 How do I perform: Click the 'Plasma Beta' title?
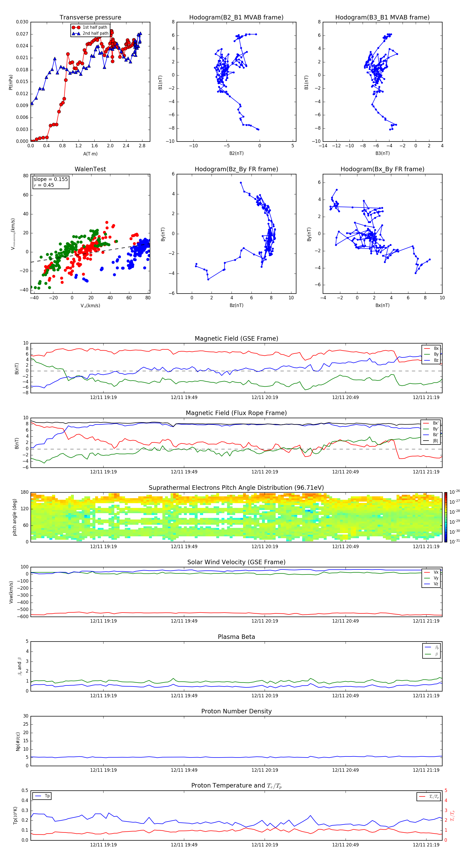[x=236, y=637]
